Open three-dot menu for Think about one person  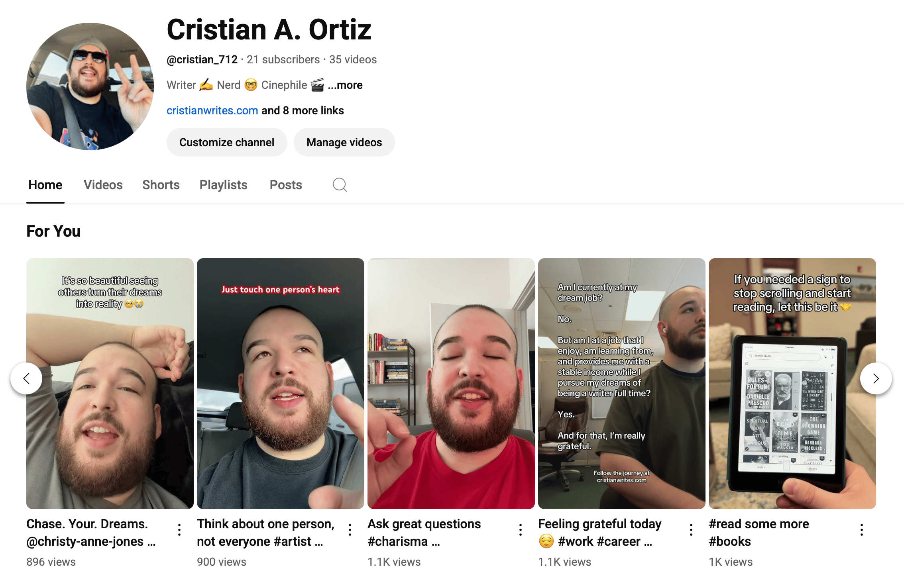(x=350, y=530)
